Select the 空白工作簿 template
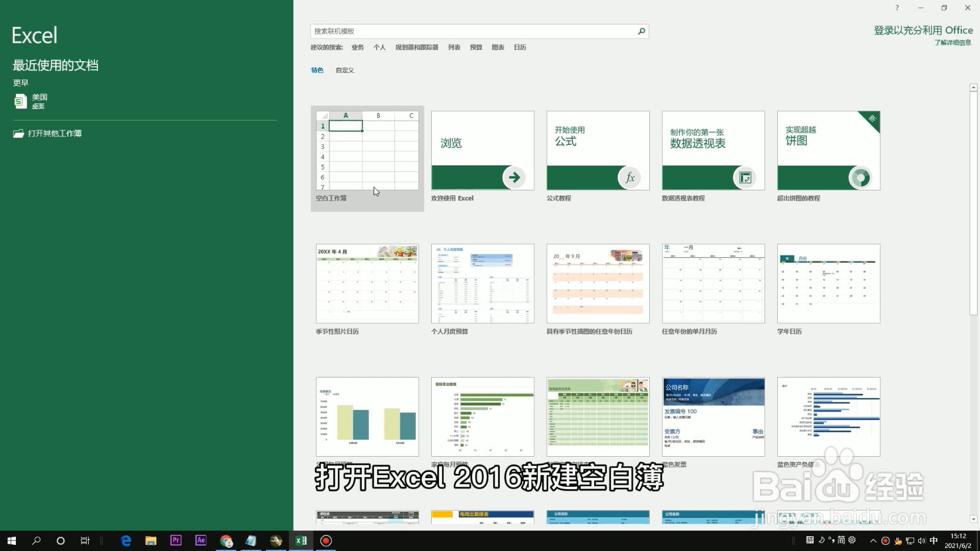This screenshot has height=551, width=980. click(x=367, y=158)
